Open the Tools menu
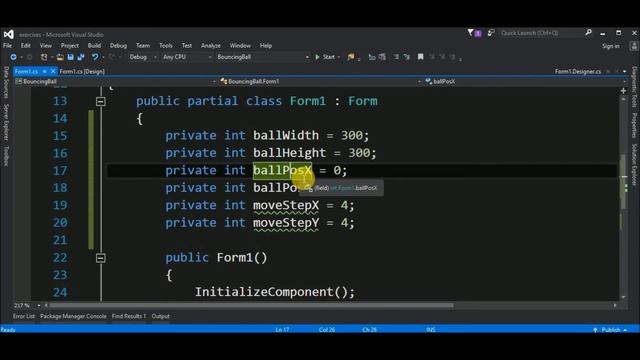The image size is (640, 360). point(166,46)
